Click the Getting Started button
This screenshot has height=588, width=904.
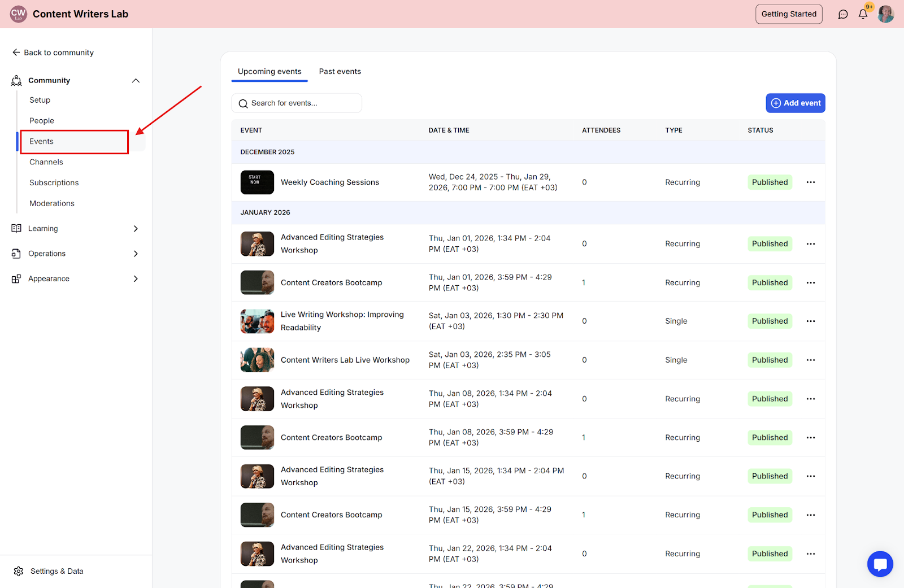[x=789, y=14]
